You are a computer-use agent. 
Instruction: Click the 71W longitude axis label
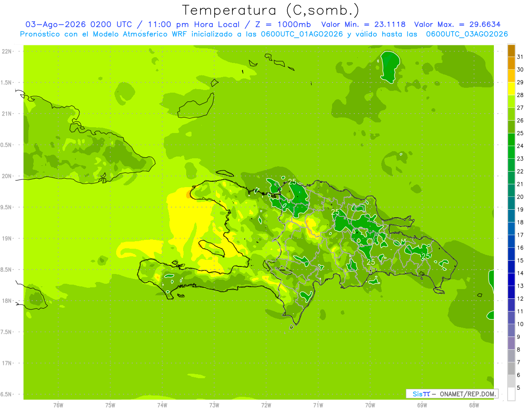pyautogui.click(x=318, y=405)
